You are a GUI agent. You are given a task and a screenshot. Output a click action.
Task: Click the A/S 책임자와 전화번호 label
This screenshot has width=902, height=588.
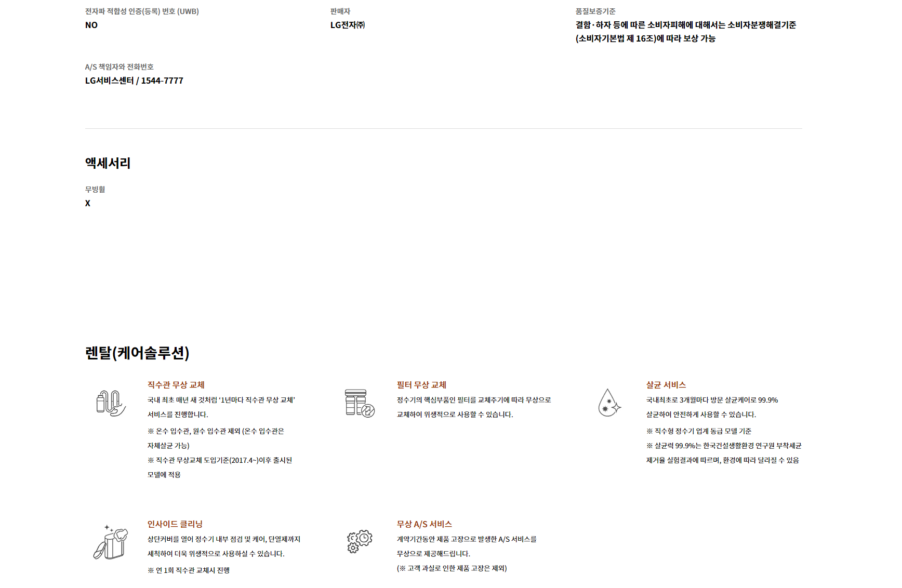click(119, 67)
